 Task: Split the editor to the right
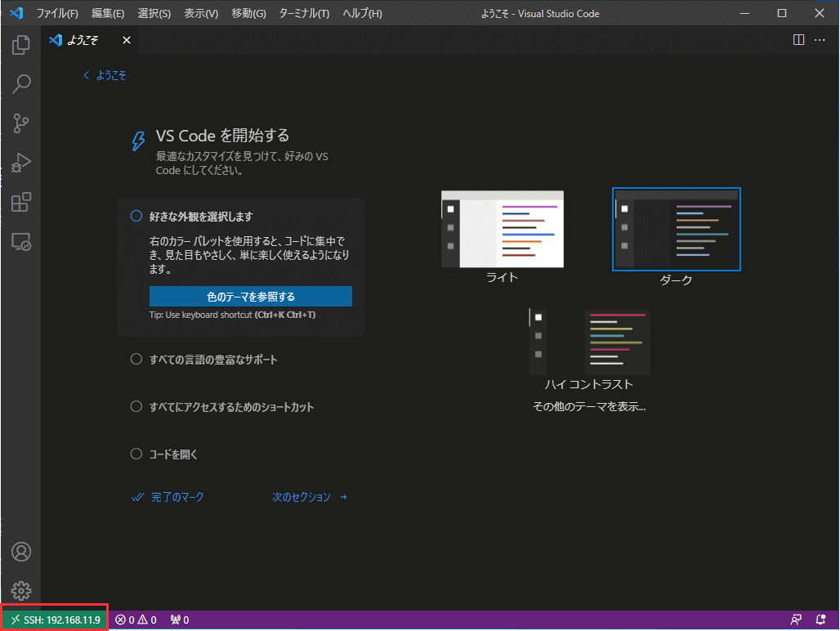click(x=798, y=40)
